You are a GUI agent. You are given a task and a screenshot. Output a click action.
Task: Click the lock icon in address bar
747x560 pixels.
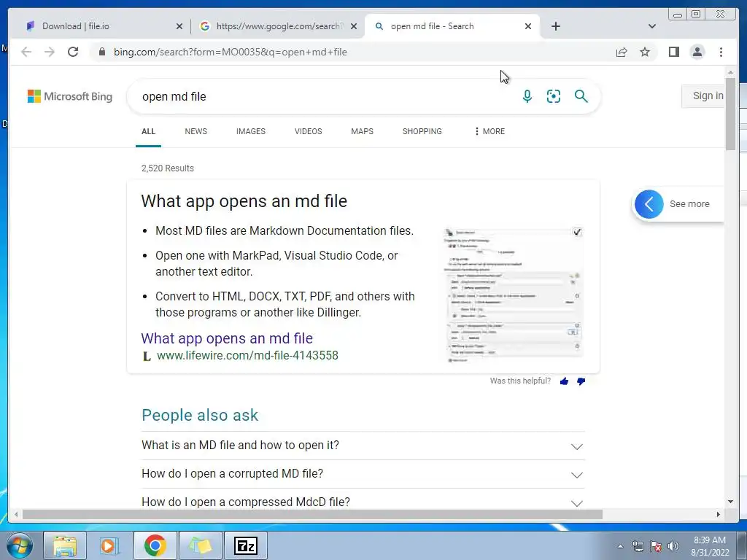[102, 52]
